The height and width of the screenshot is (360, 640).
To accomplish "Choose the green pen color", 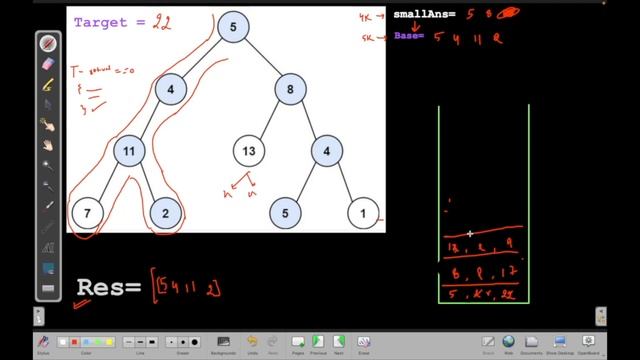I will pos(98,342).
